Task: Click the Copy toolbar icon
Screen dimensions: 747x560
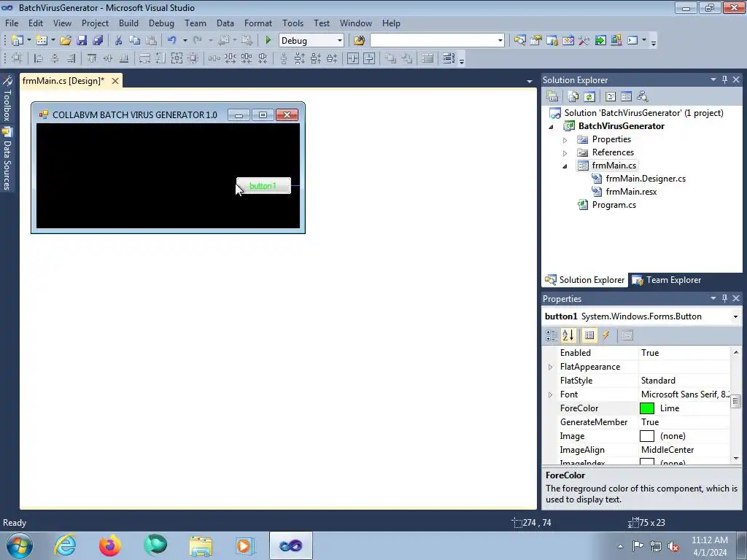Action: pyautogui.click(x=135, y=41)
